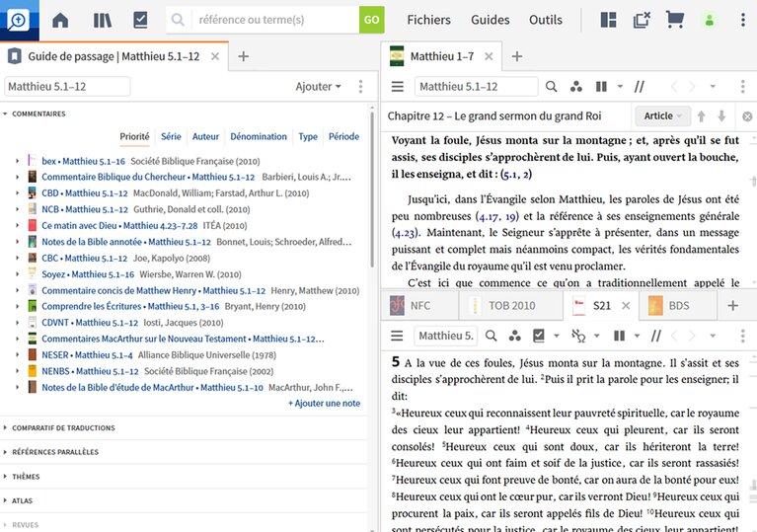The height and width of the screenshot is (532, 757).
Task: Click the référence ou terme(s) search box
Action: tap(275, 20)
